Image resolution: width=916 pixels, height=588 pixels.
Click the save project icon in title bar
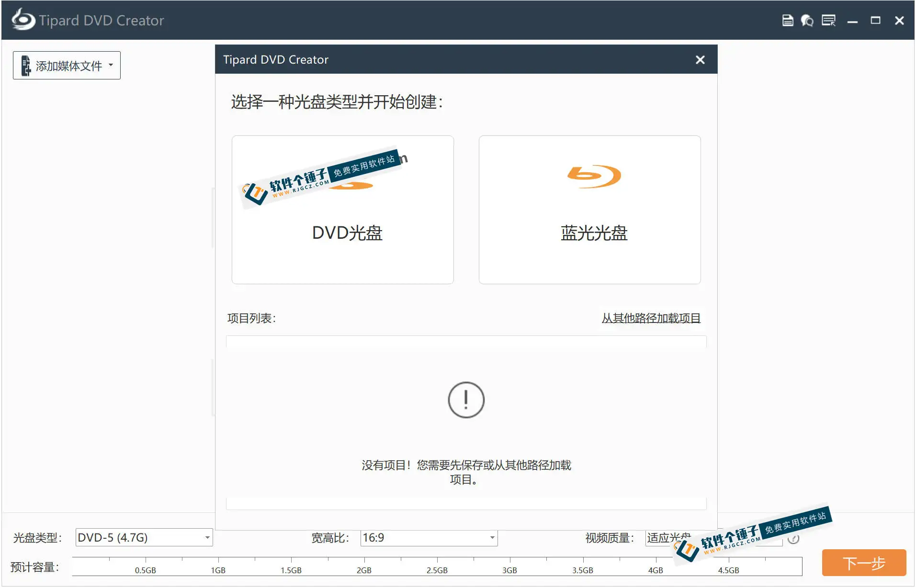[x=788, y=21]
